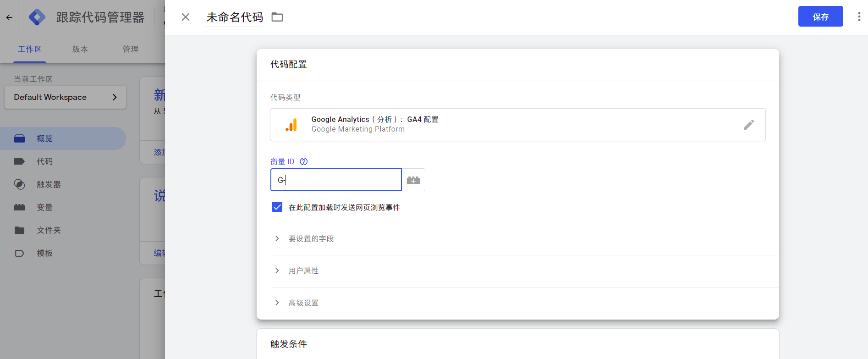Rename the tag title 未命名代码
Screen dimensions: 868x359
235,17
